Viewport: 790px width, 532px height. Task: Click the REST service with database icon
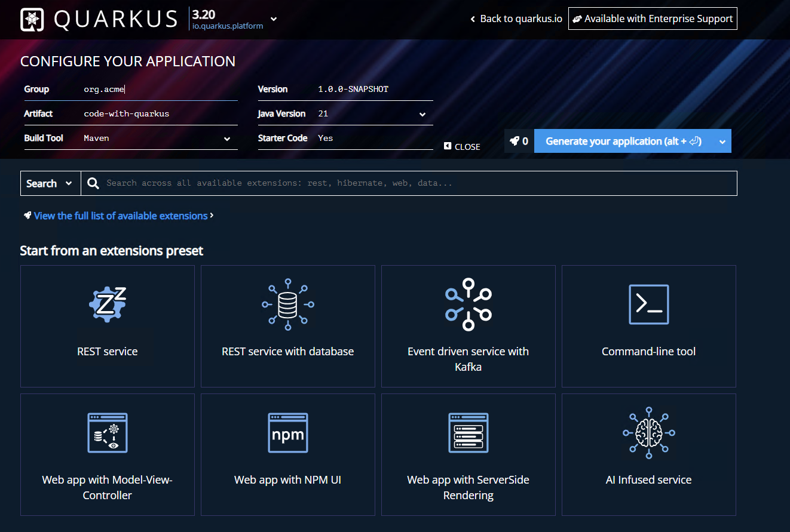pos(288,305)
